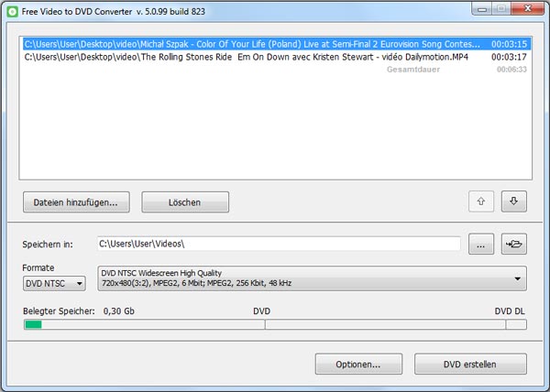Select The Rolling Stones video row
The width and height of the screenshot is (550, 392).
click(x=277, y=57)
